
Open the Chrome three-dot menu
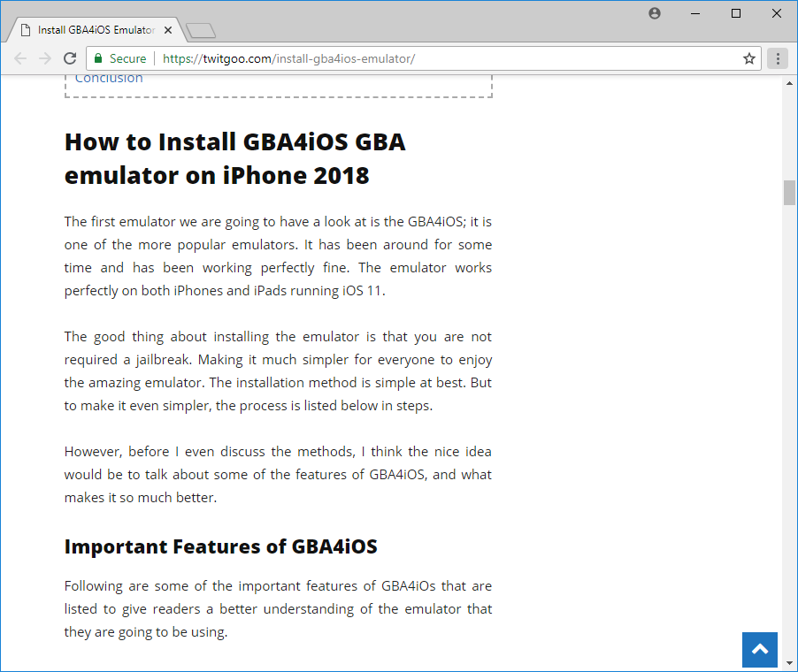pos(778,58)
